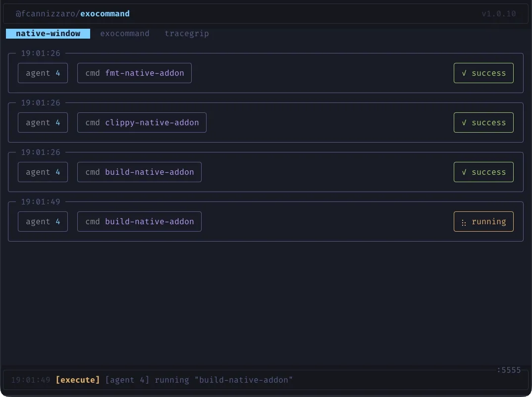The height and width of the screenshot is (397, 532).
Task: Toggle the agent 4 badge on the second entry
Action: pos(43,122)
